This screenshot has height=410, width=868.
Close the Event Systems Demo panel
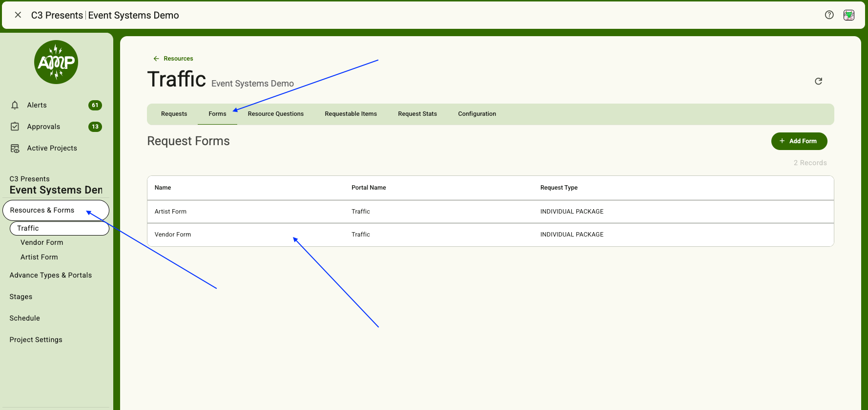(18, 15)
